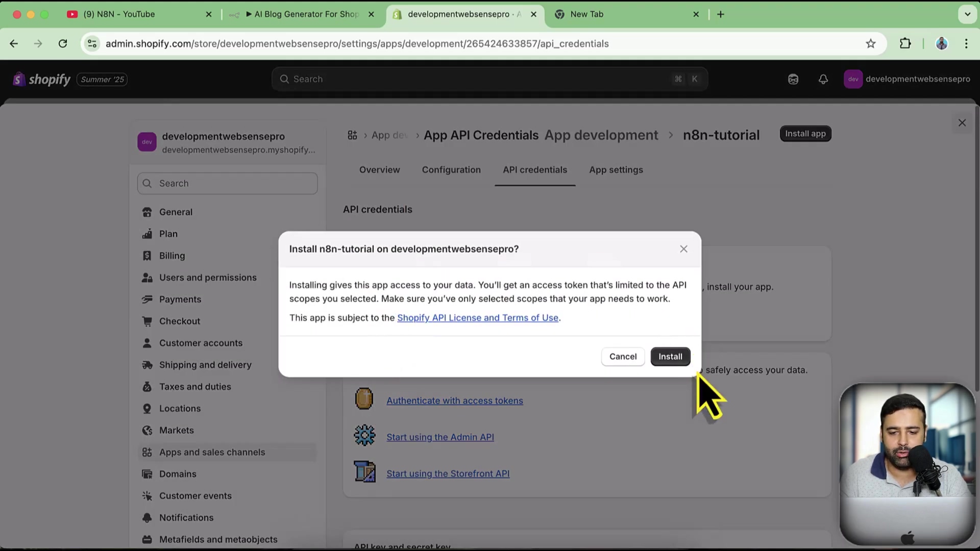This screenshot has height=551, width=980.
Task: Switch to the AI Blog Generator tab
Action: (306, 14)
